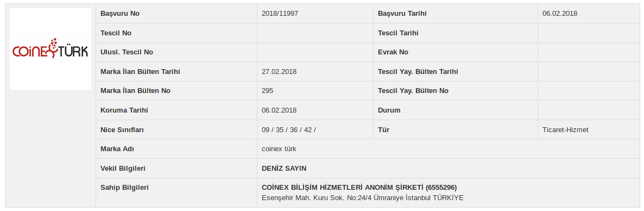Click the Sahip Bilgileri label
Viewport: 644px width, 211px height.
click(124, 187)
